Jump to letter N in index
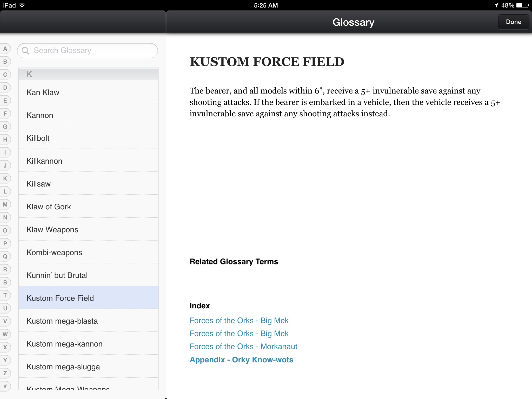The image size is (532, 399). 5,217
